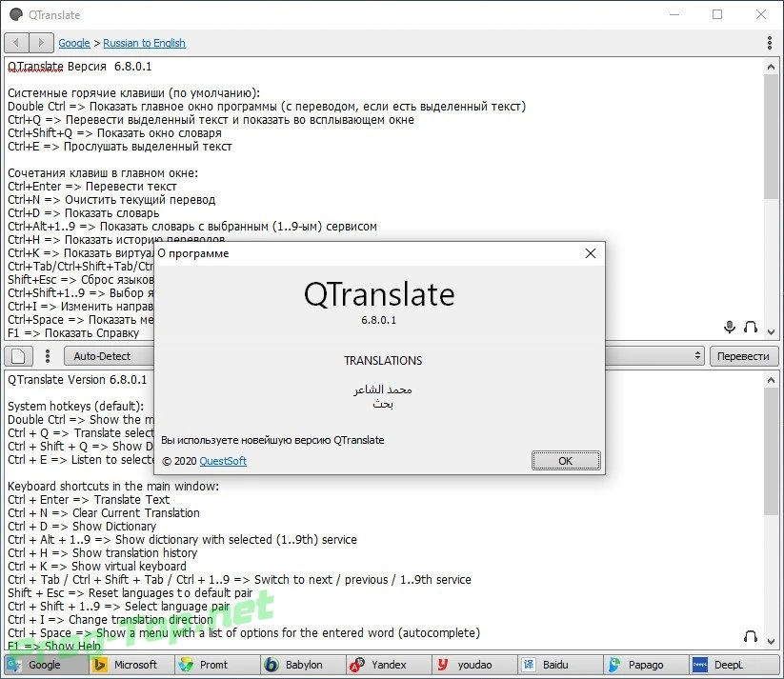784x679 pixels.
Task: Click the Baidu service icon
Action: click(529, 665)
